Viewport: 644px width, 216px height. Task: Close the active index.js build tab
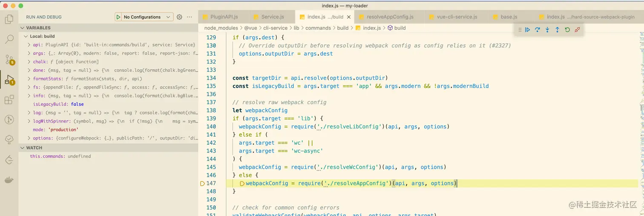coord(349,17)
